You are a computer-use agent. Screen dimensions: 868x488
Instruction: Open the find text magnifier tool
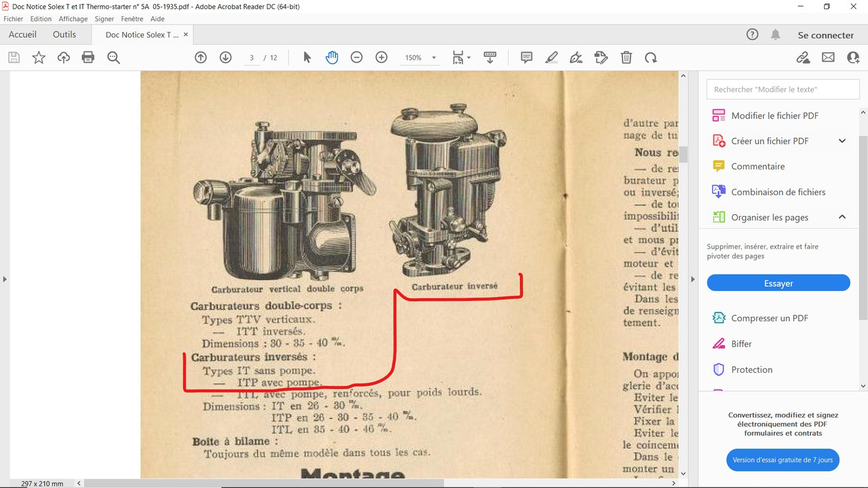coord(113,58)
